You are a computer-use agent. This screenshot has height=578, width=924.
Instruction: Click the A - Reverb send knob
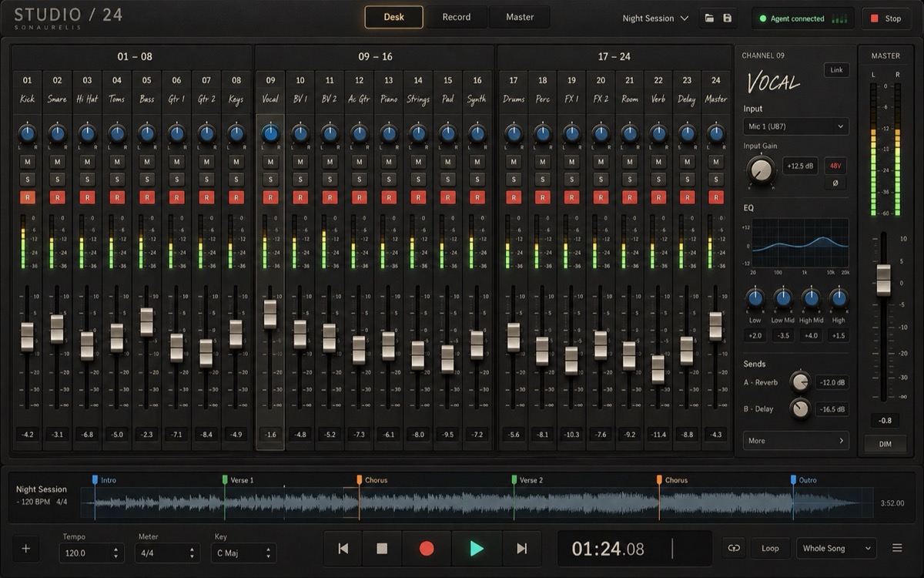coord(801,381)
